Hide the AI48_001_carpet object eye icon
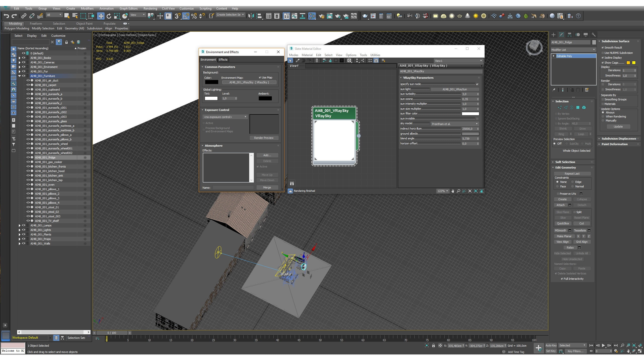 coord(28,85)
